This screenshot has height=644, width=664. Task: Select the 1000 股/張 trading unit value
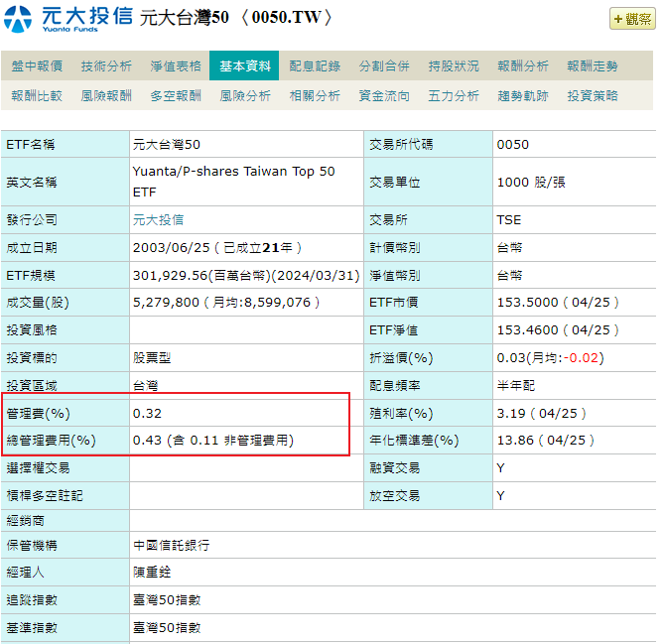[531, 182]
